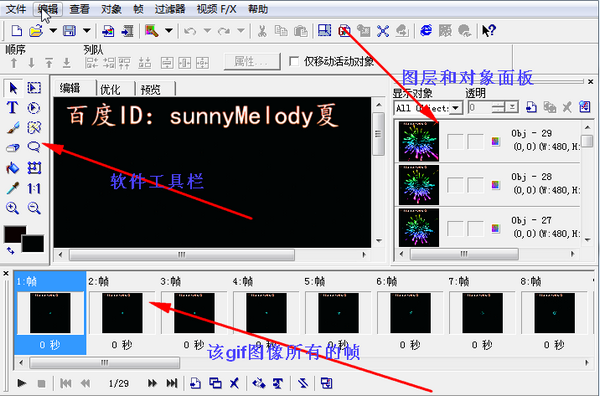Select the Paint brush tool
Image resolution: width=600 pixels, height=396 pixels.
13,128
